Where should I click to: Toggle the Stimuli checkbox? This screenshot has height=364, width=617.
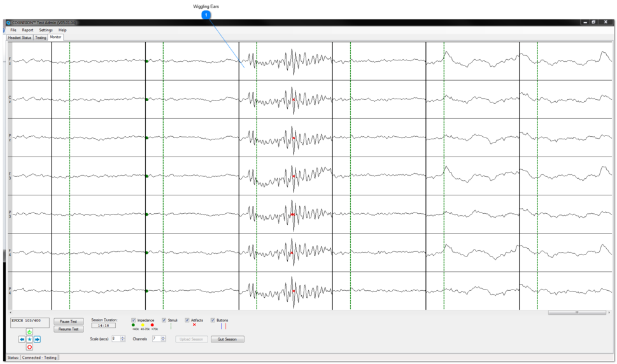[164, 321]
